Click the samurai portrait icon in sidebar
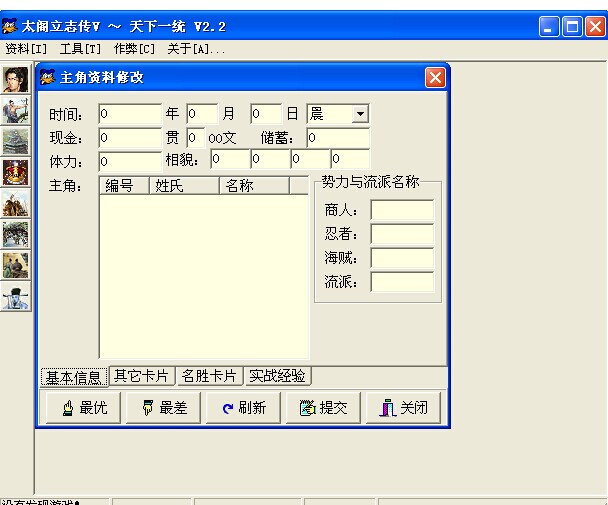The image size is (608, 505). [15, 79]
